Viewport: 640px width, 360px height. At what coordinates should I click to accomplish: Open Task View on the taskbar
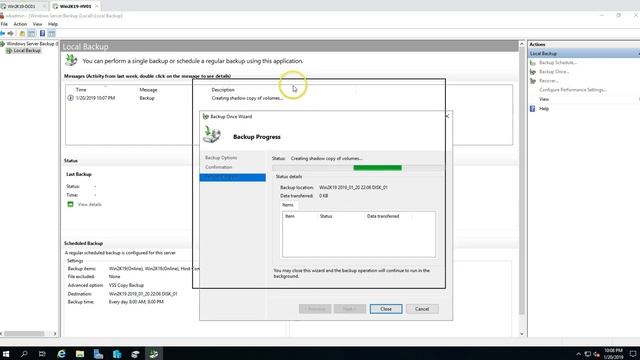[42, 354]
